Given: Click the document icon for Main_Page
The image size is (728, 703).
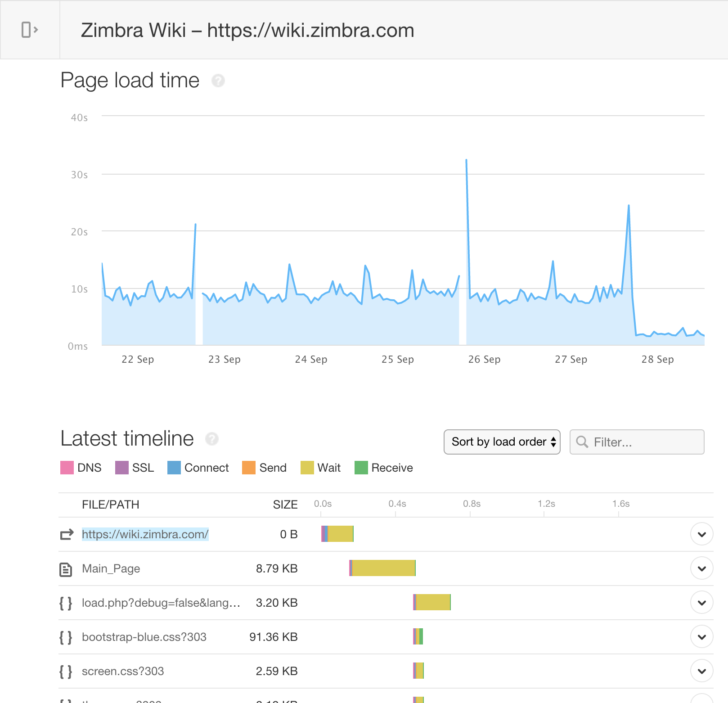Looking at the screenshot, I should (66, 569).
